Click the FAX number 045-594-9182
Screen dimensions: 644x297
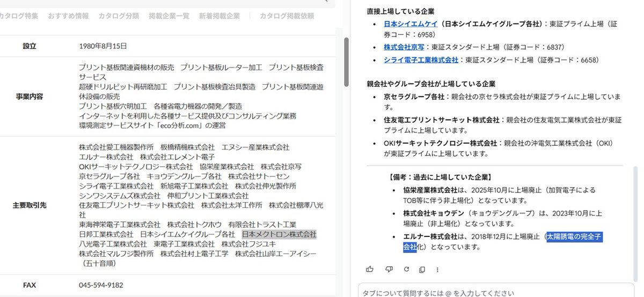101,285
